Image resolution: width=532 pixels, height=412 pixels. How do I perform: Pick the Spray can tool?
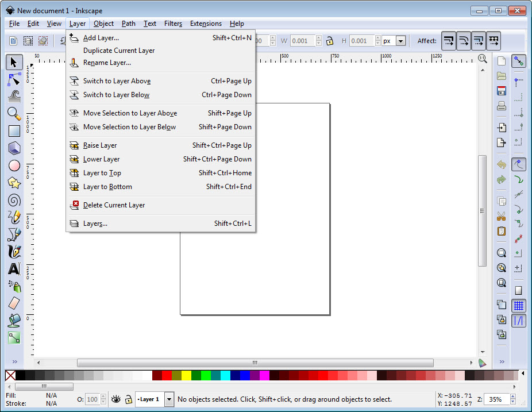14,286
